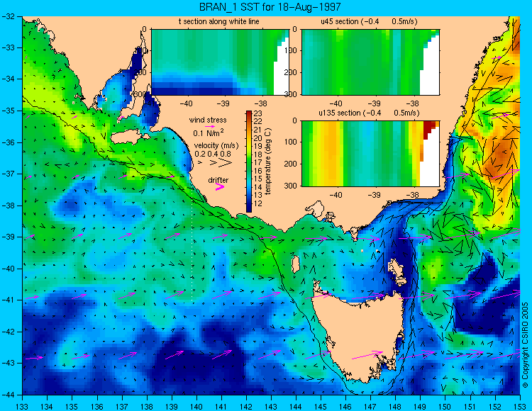Screen dimensions: 532x411
Task: Click the largest velocity legend arrowhead
Action: (225, 163)
